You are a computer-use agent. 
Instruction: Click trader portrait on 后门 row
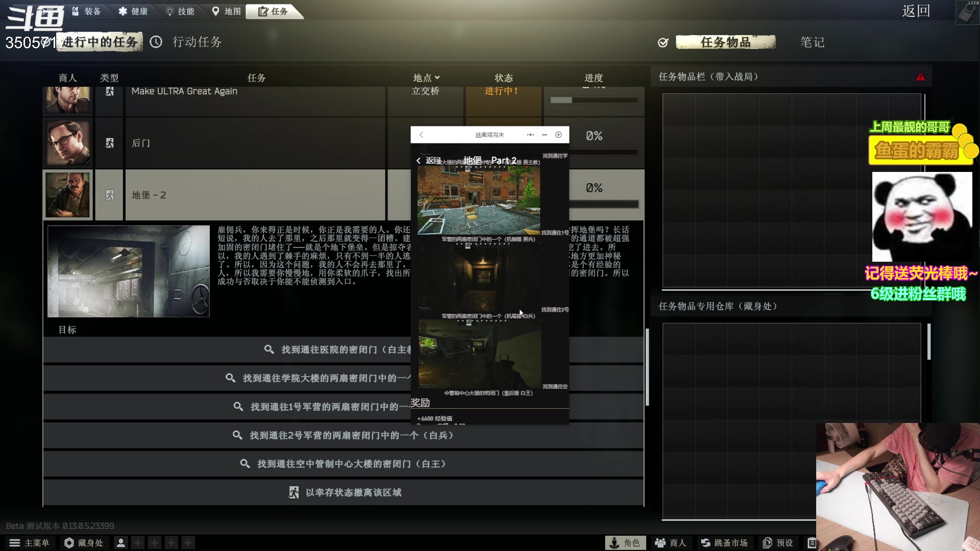pos(68,143)
